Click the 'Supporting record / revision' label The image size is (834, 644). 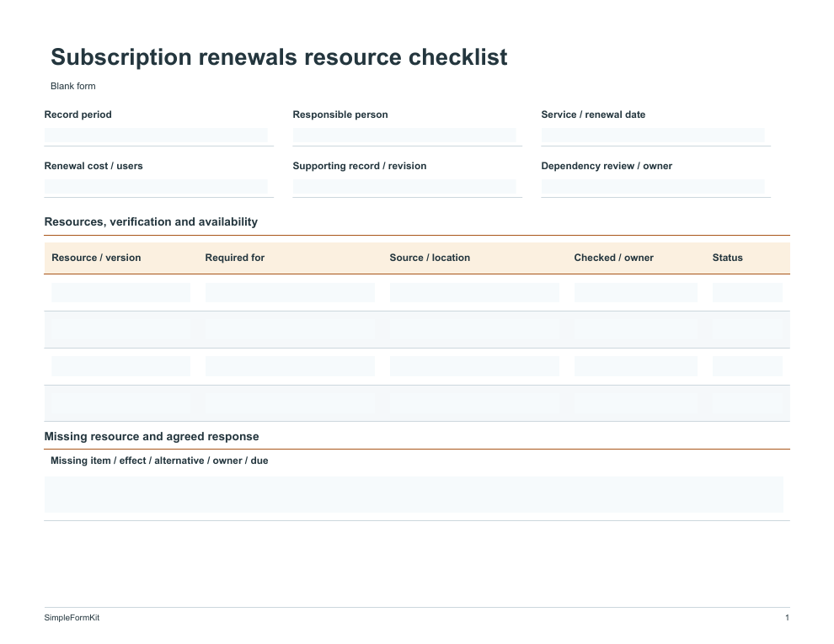pyautogui.click(x=359, y=166)
